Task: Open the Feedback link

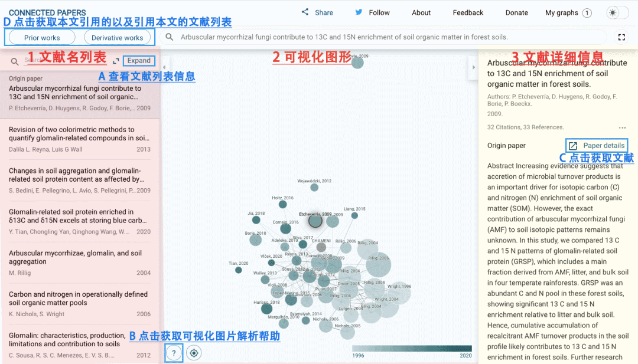Action: click(x=468, y=12)
